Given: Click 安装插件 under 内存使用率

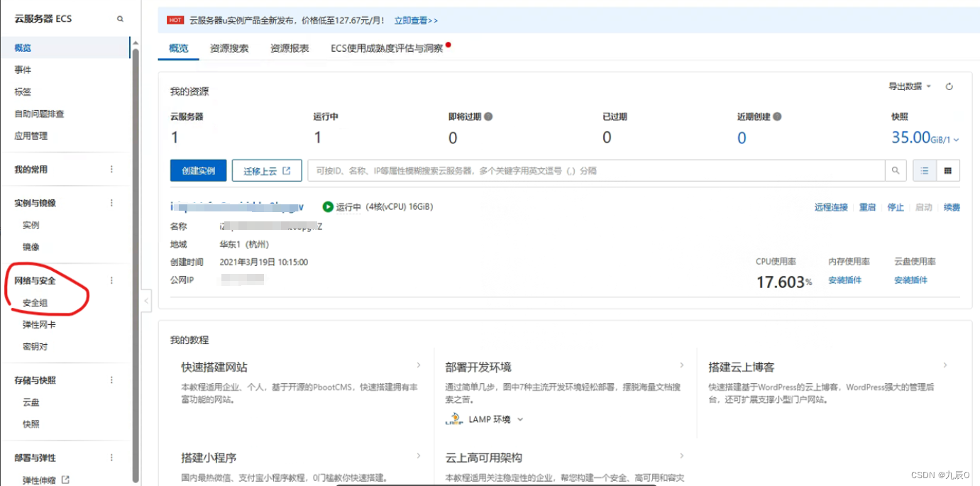Looking at the screenshot, I should [844, 280].
